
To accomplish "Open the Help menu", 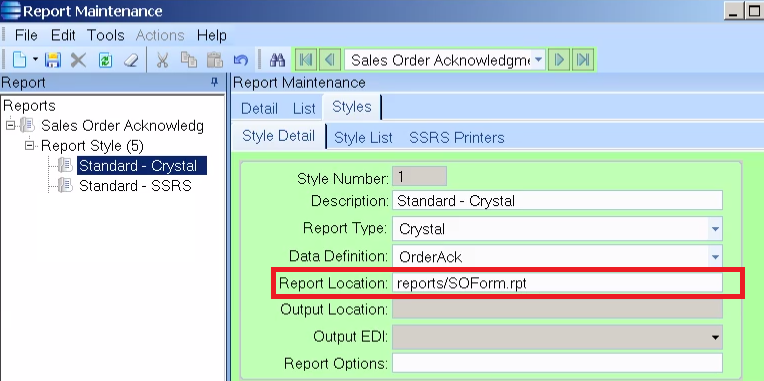I will [x=211, y=36].
